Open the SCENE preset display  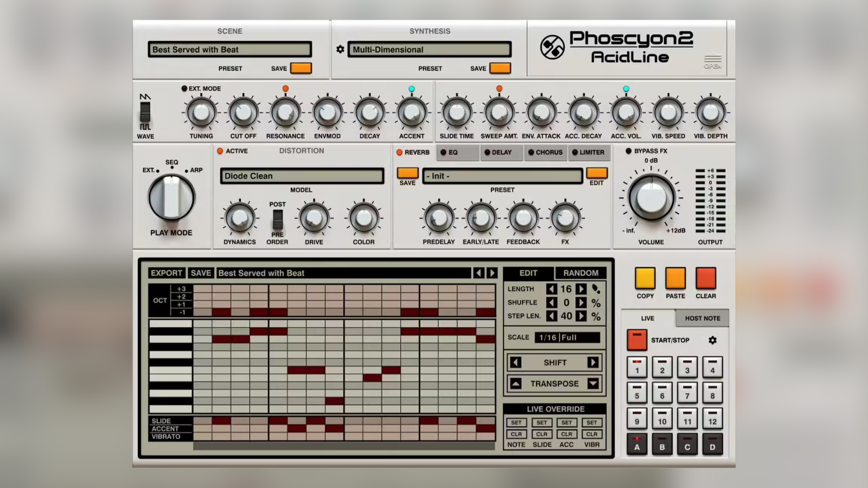(230, 49)
